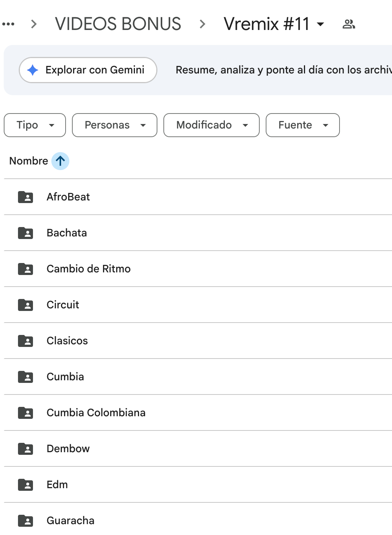Click the ellipsis breadcrumb icon
Image resolution: width=392 pixels, height=535 pixels.
9,24
